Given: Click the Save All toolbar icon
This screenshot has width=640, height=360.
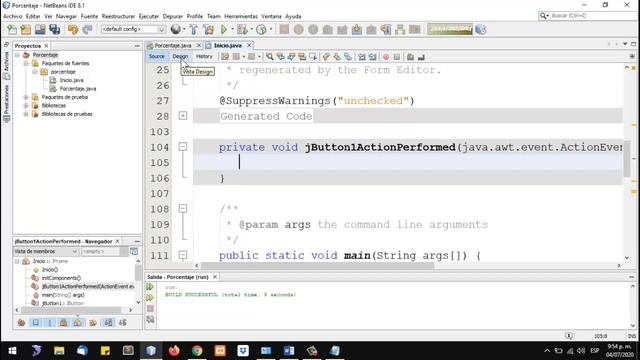Looking at the screenshot, I should tap(54, 29).
